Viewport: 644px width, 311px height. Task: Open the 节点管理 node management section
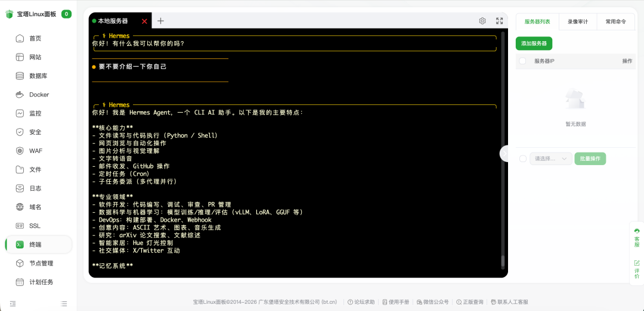click(x=38, y=263)
